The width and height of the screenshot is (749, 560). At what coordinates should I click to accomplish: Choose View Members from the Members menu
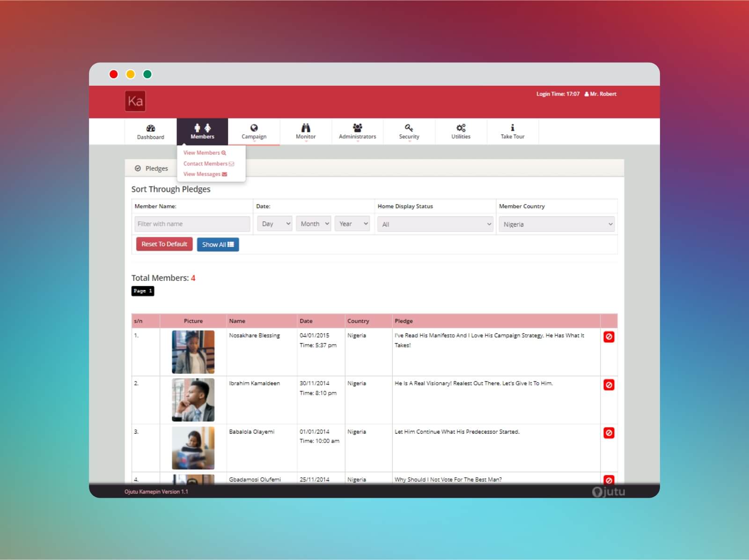[205, 153]
